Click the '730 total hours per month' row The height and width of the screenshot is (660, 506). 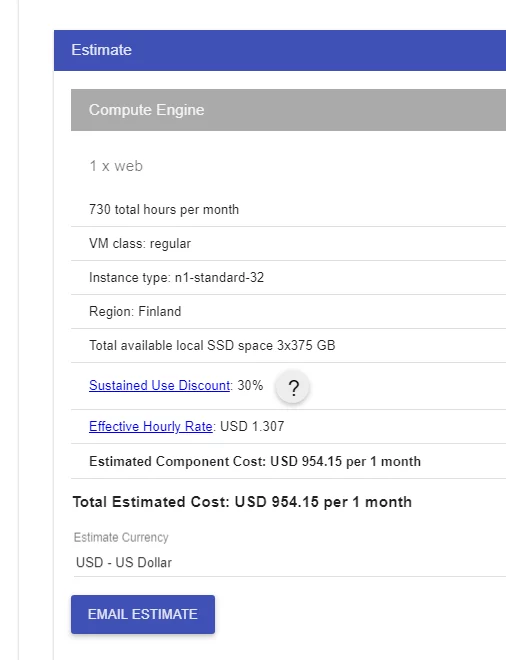(288, 210)
